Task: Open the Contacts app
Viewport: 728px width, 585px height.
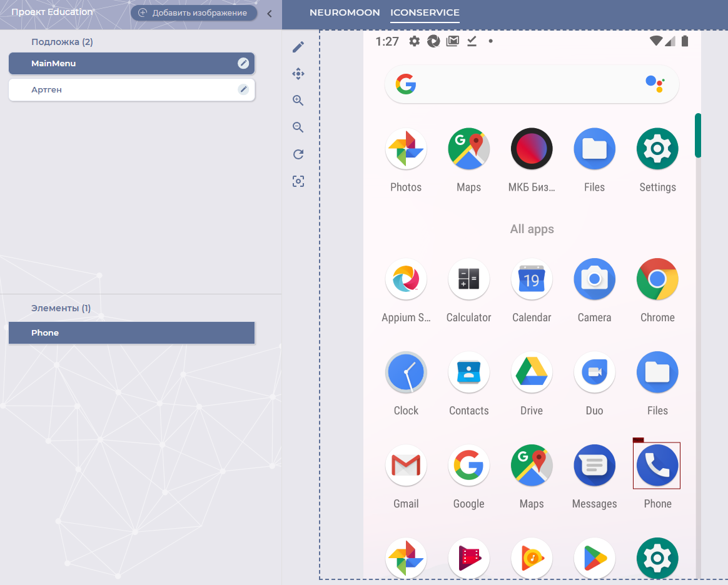Action: click(x=468, y=372)
